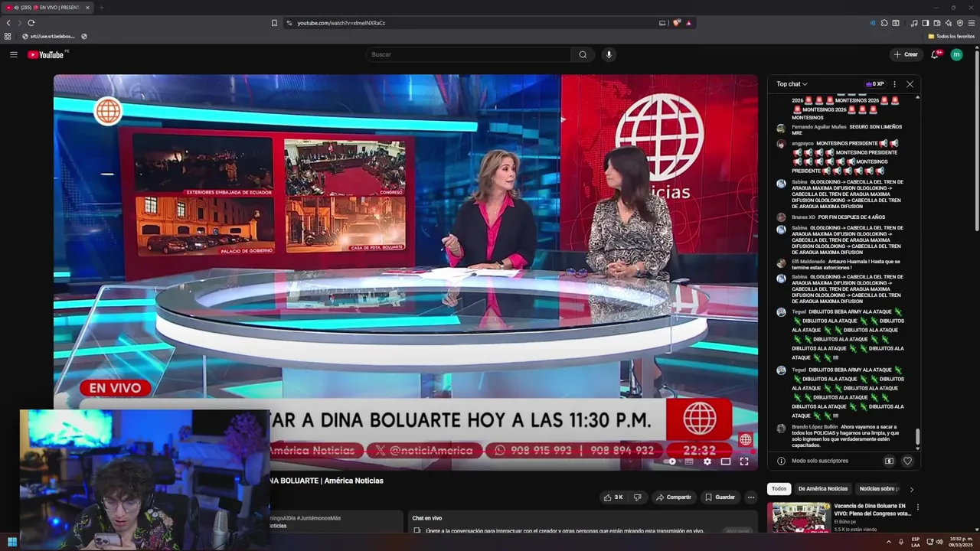Dislike the video with thumbs down
Image resolution: width=980 pixels, height=551 pixels.
(637, 497)
